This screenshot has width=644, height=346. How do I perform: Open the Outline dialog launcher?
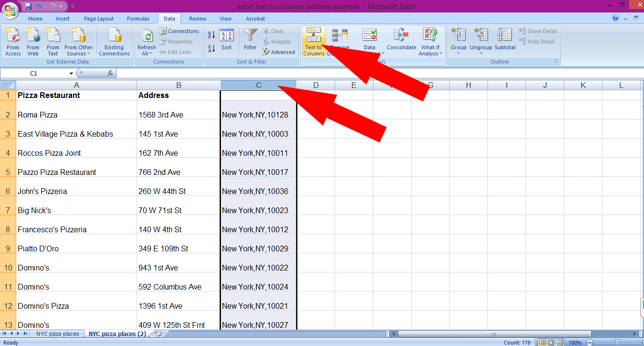(556, 62)
